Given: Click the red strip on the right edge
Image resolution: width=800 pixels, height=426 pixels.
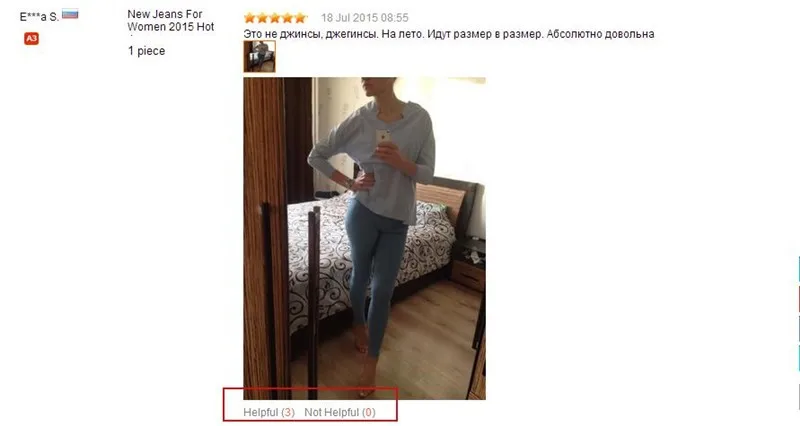Looking at the screenshot, I should (798, 298).
